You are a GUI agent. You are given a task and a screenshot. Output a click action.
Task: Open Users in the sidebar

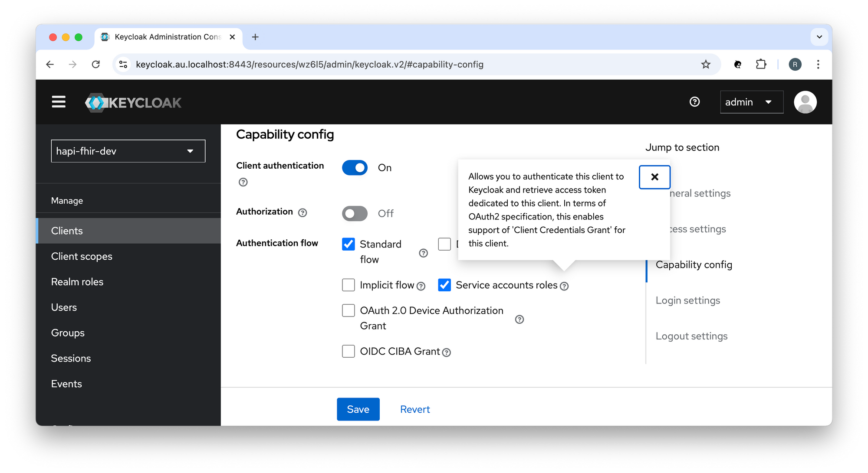pyautogui.click(x=128, y=307)
